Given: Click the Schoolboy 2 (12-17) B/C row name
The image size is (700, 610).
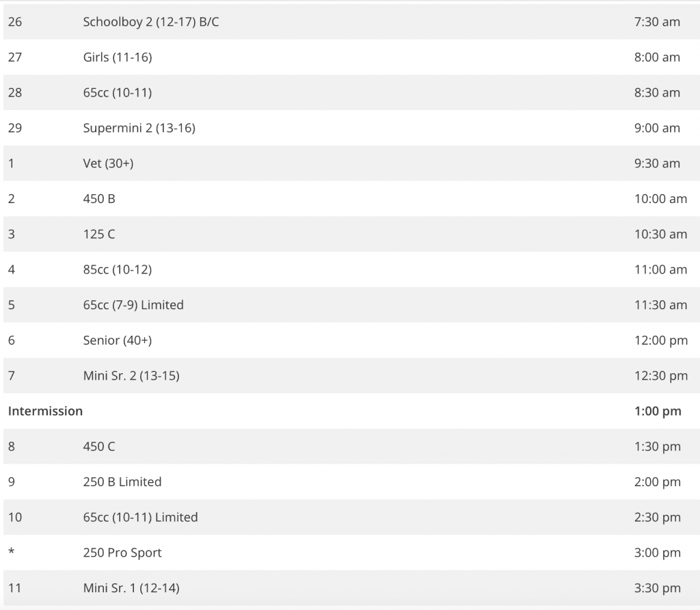Looking at the screenshot, I should [151, 22].
